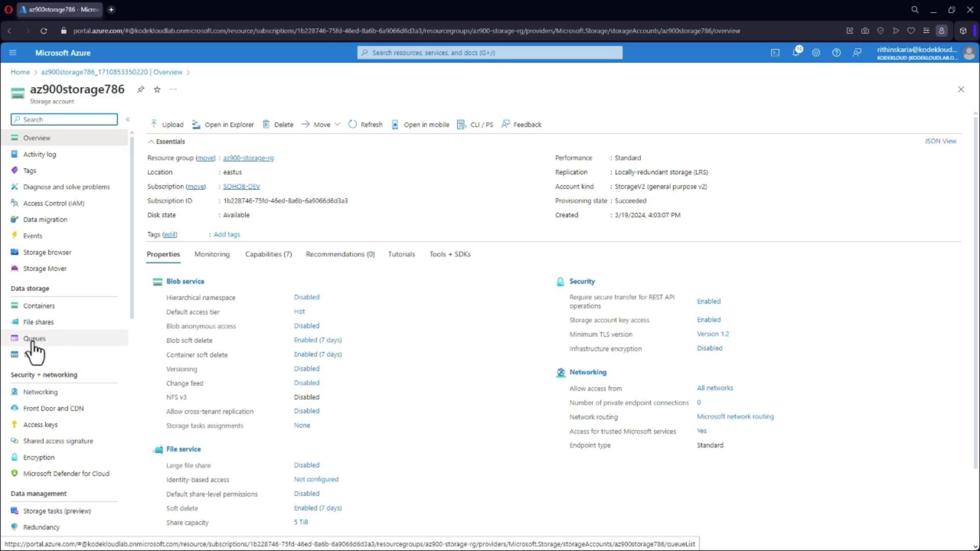Collapse the left sidebar menu with chevron

point(128,119)
